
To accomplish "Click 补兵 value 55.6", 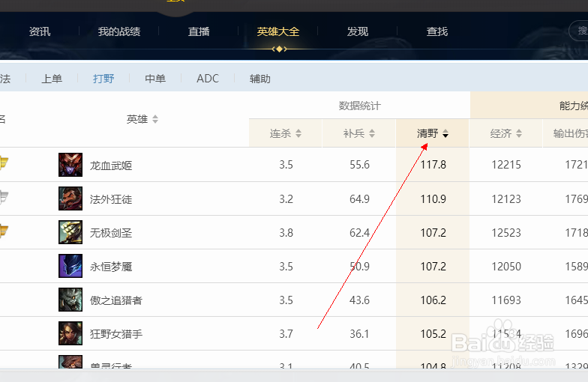I will (360, 165).
